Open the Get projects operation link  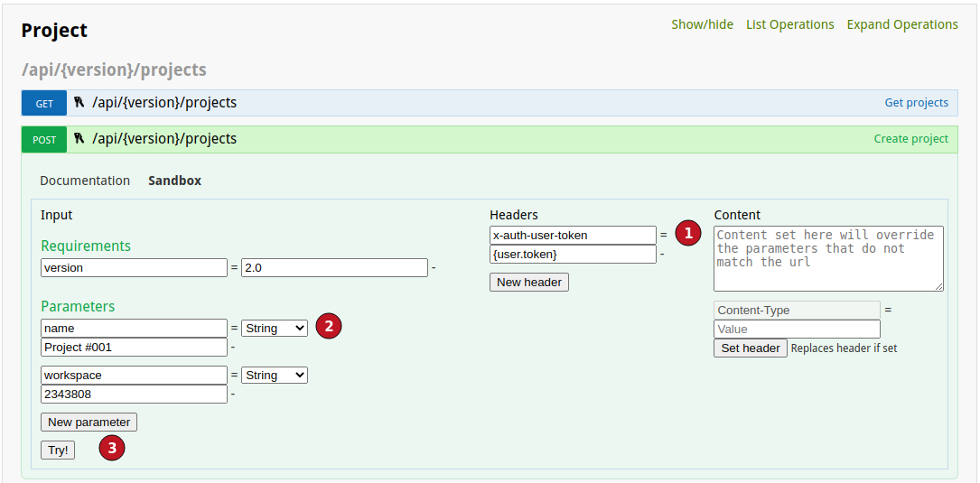[x=916, y=103]
